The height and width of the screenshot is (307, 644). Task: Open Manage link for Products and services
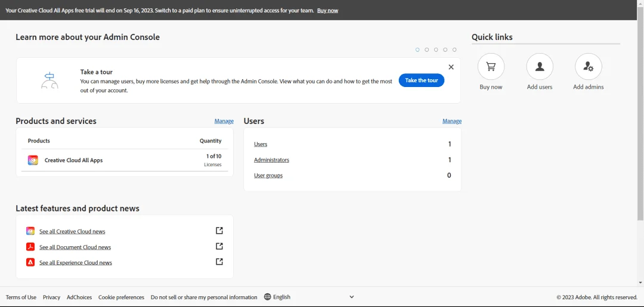click(x=224, y=121)
